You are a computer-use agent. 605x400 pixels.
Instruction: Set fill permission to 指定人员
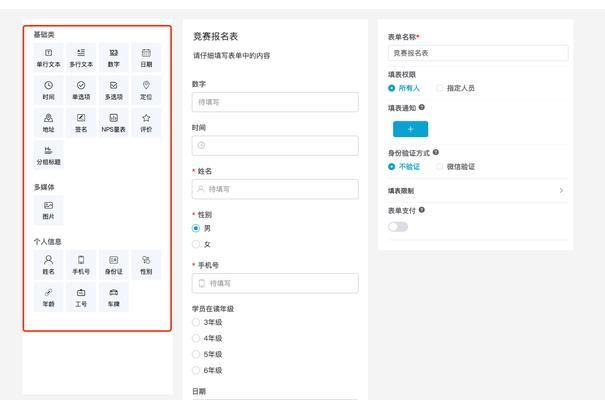pyautogui.click(x=439, y=88)
